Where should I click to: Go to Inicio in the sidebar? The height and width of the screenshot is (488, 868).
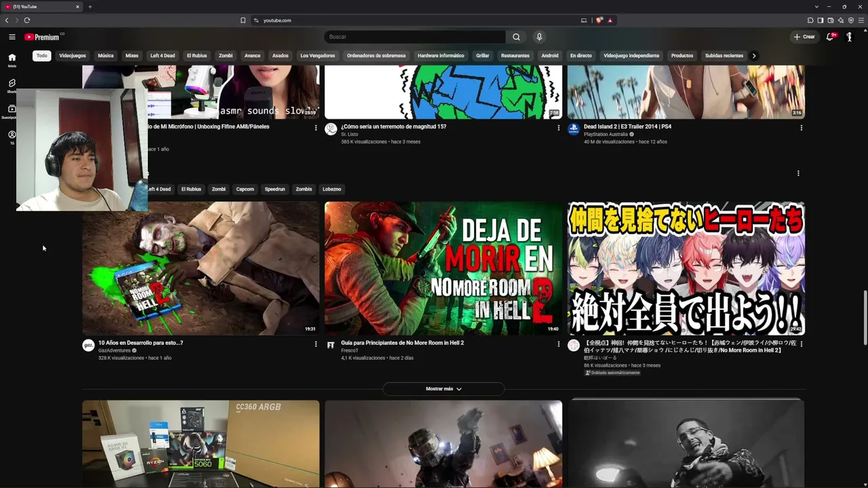tap(12, 60)
